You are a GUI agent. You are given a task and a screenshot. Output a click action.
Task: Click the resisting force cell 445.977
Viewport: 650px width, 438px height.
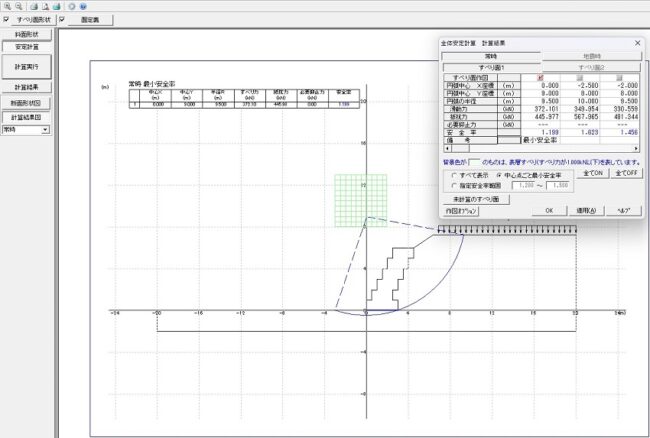[x=541, y=117]
